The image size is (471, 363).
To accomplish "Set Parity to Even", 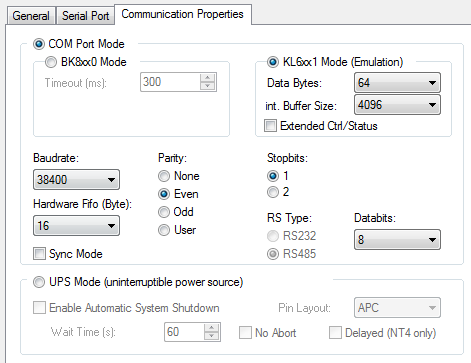I will pos(164,194).
